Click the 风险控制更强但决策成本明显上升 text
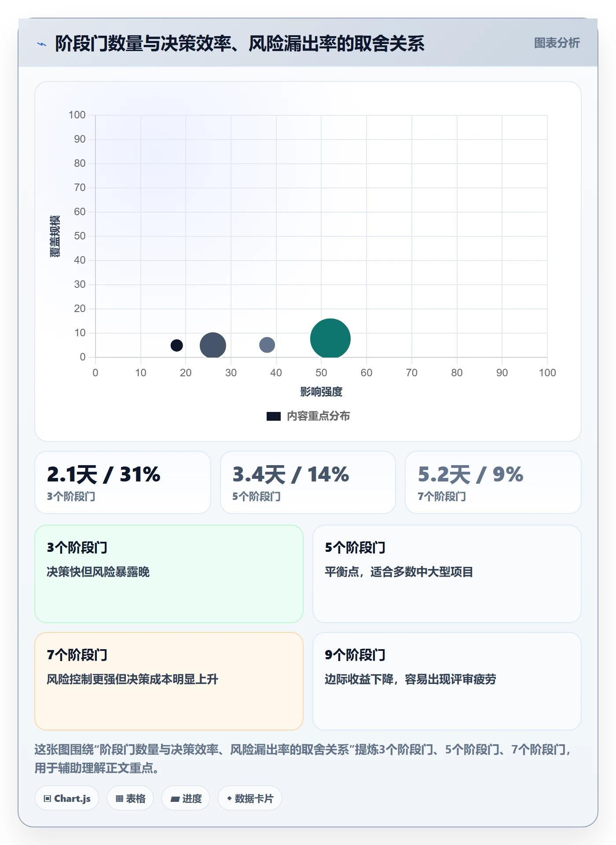The image size is (616, 845). pos(132,680)
